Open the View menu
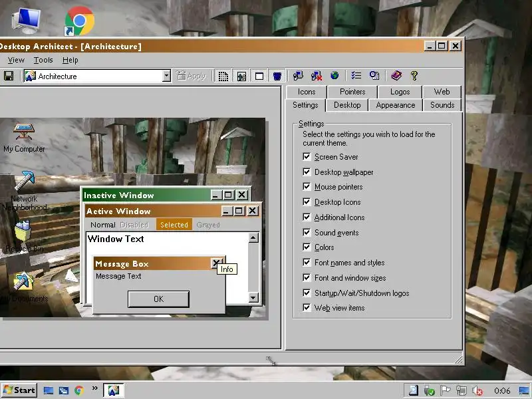This screenshot has width=532, height=399. pyautogui.click(x=16, y=60)
